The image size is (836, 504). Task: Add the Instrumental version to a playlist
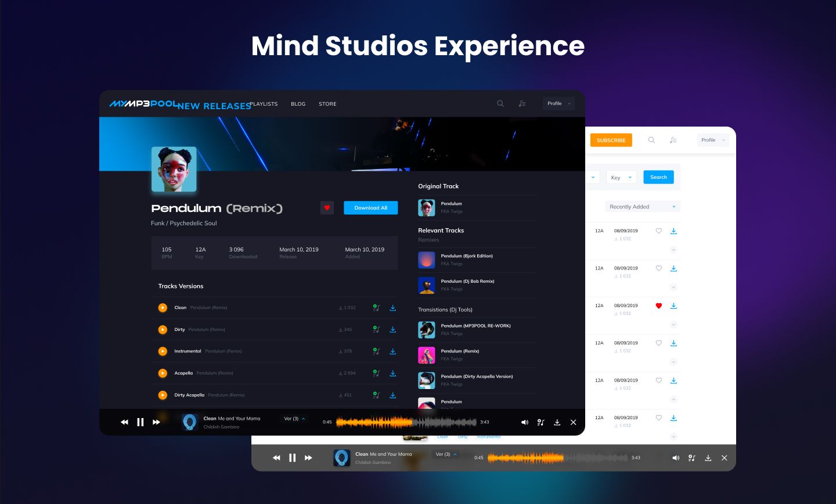376,351
